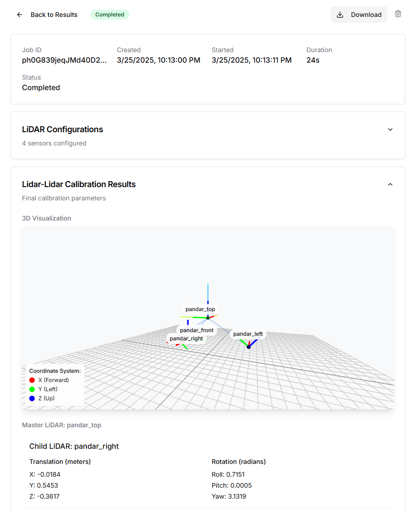This screenshot has width=420, height=511.
Task: Click the download arrow icon
Action: pyautogui.click(x=340, y=15)
